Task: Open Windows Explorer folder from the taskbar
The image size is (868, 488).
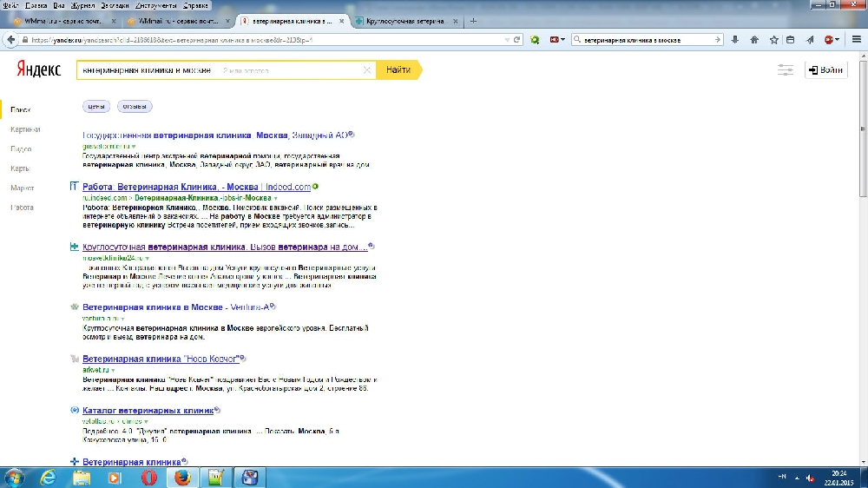Action: point(82,478)
